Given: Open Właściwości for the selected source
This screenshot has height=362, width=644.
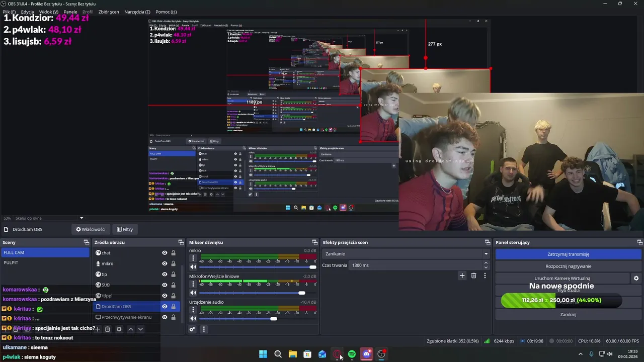Looking at the screenshot, I should [x=91, y=229].
